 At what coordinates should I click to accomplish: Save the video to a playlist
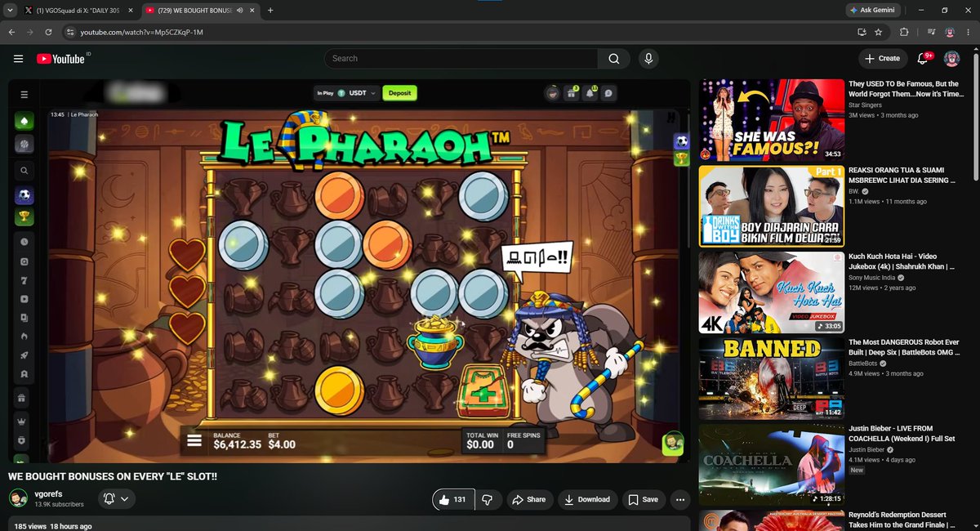click(643, 499)
